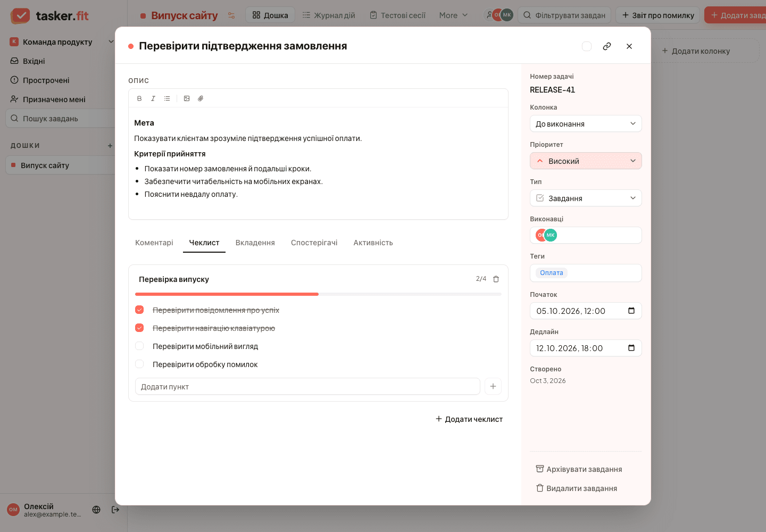Screen dimensions: 766x532
Task: Check Перевірити мобільний вигляд item
Action: [x=139, y=346]
